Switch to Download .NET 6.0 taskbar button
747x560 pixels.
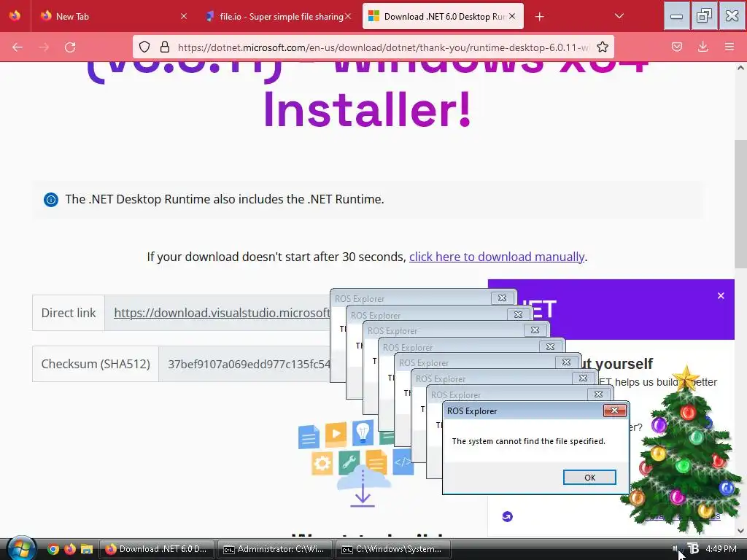click(x=157, y=549)
